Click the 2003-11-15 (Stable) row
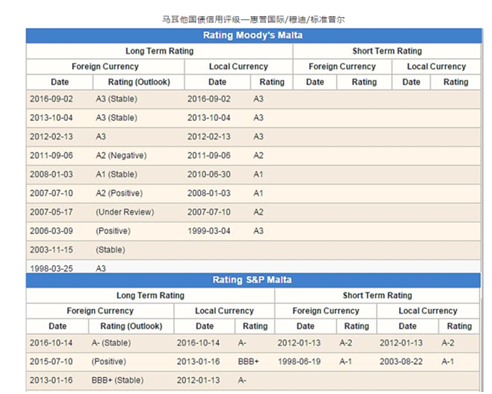The width and height of the screenshot is (492, 394). (253, 250)
